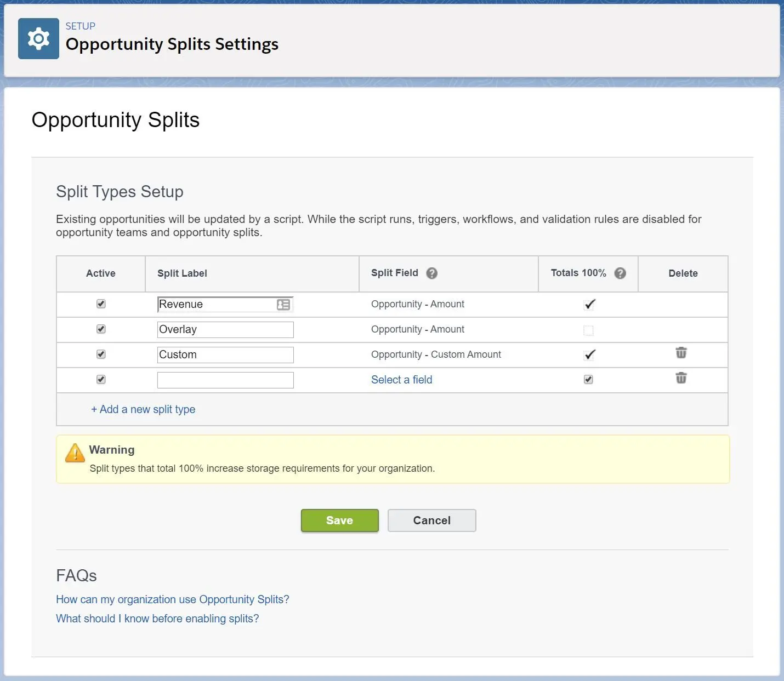Viewport: 784px width, 681px height.
Task: Click Overlay row's Opportunity - Amount text
Action: coord(417,329)
